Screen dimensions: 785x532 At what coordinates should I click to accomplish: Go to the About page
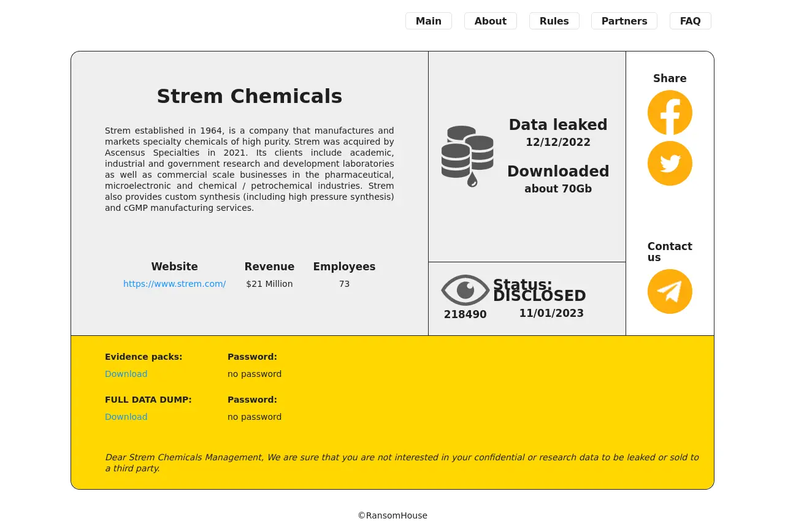point(490,21)
